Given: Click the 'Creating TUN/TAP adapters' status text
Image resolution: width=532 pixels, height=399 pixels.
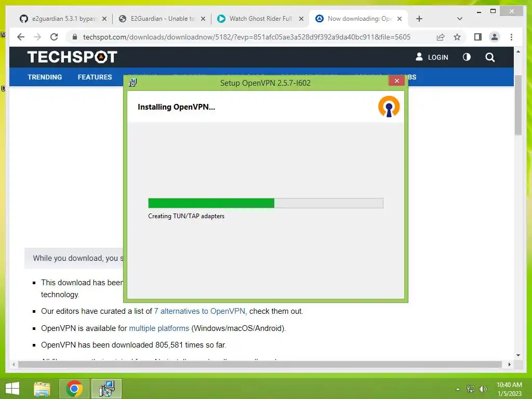Looking at the screenshot, I should pyautogui.click(x=187, y=216).
